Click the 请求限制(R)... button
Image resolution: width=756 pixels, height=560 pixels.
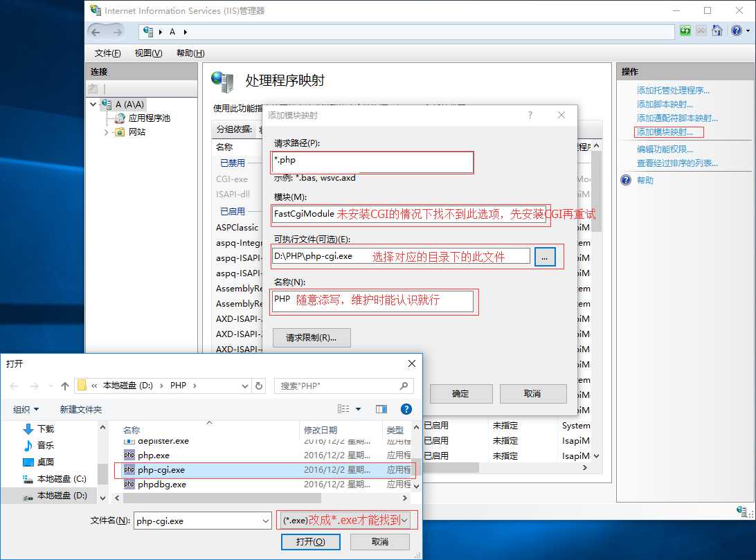click(312, 338)
